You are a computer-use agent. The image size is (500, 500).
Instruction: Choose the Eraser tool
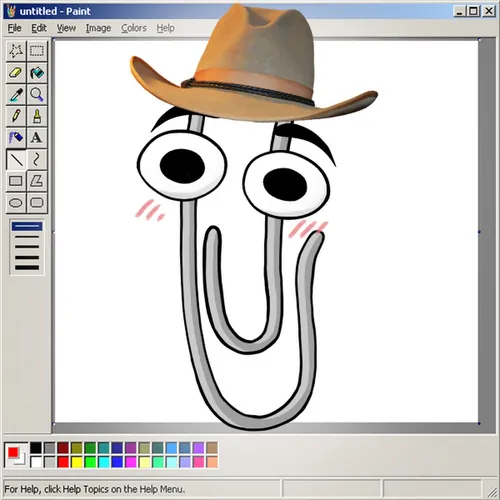(x=16, y=72)
